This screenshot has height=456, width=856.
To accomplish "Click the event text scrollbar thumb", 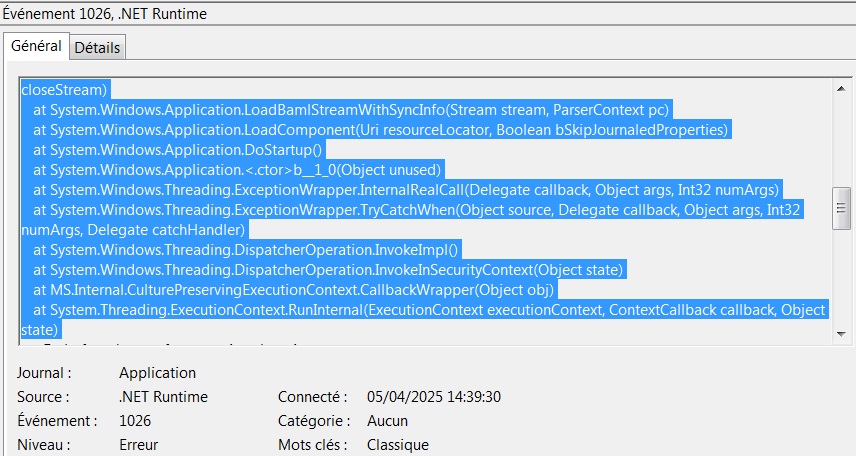I will (x=841, y=208).
